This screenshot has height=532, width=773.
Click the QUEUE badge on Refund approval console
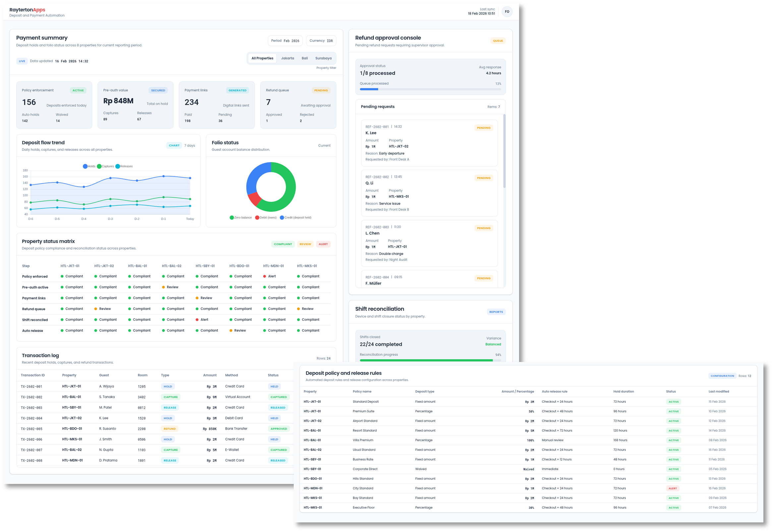[498, 41]
